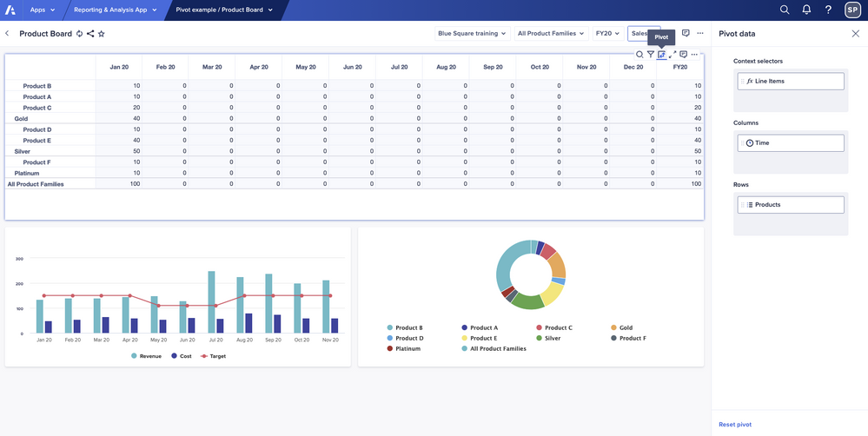Mark Product Board as favorite with star
868x436 pixels.
coord(102,34)
